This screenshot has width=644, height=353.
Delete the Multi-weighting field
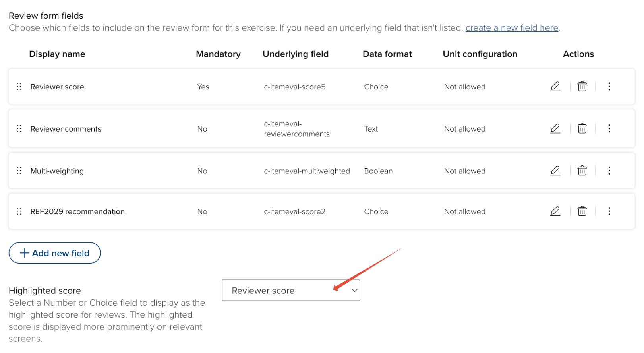[582, 171]
